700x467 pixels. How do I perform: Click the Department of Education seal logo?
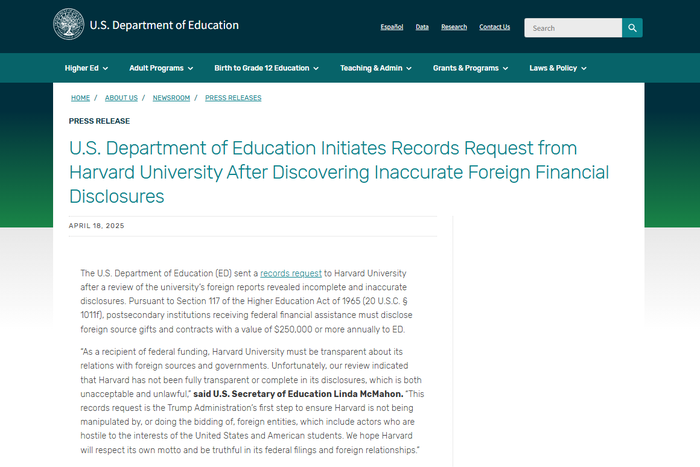pyautogui.click(x=68, y=24)
